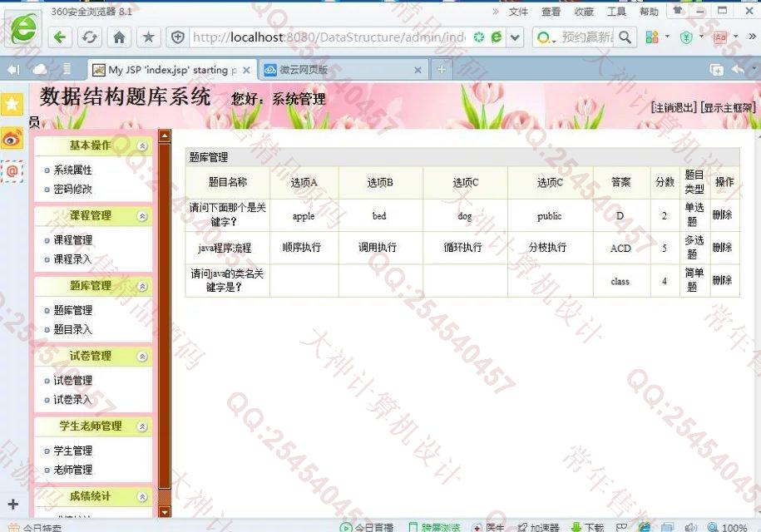Go to browser home page icon

(x=120, y=37)
